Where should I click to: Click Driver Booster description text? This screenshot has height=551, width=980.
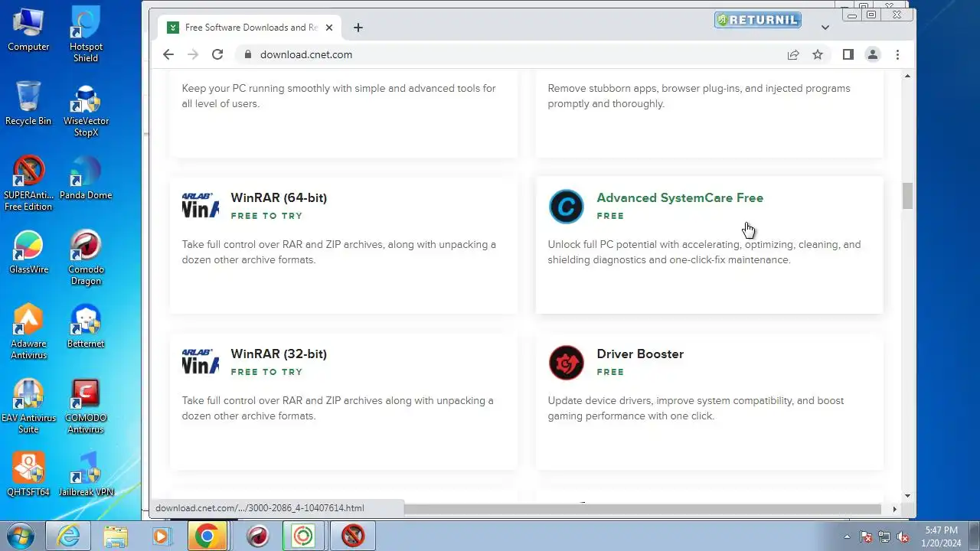(696, 408)
